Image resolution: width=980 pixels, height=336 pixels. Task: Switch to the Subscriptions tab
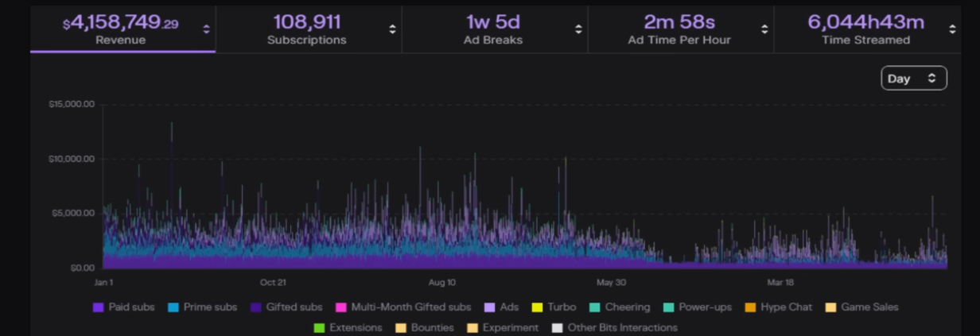(306, 29)
